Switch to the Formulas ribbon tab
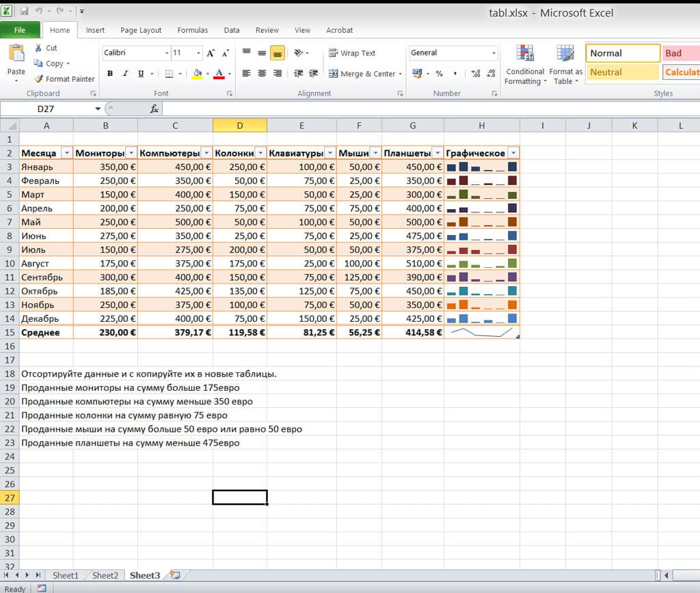Image resolution: width=700 pixels, height=593 pixels. pos(192,30)
